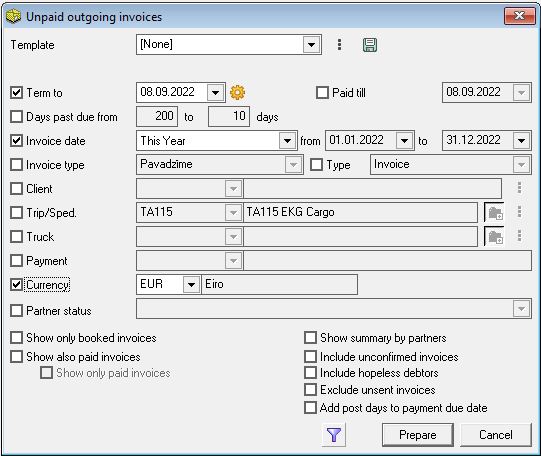Open the TA115 trip code dropdown
This screenshot has width=541, height=456.
233,212
